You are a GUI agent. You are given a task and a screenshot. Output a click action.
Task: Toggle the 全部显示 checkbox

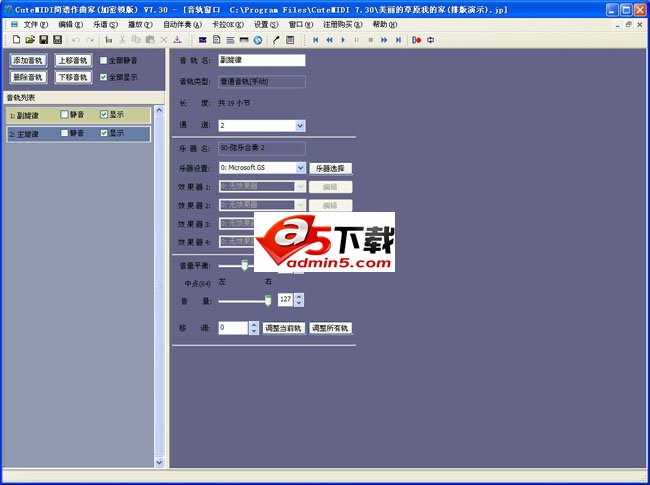(104, 77)
